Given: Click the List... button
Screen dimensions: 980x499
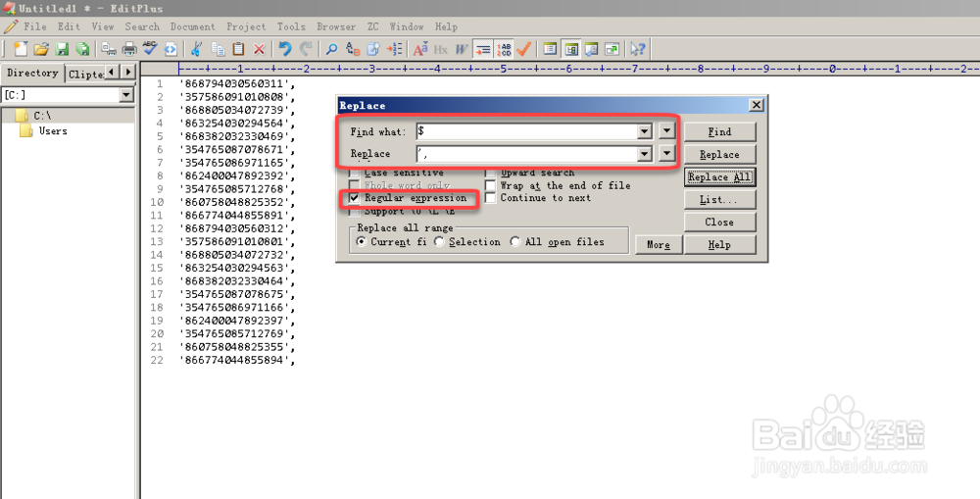Looking at the screenshot, I should coord(719,199).
